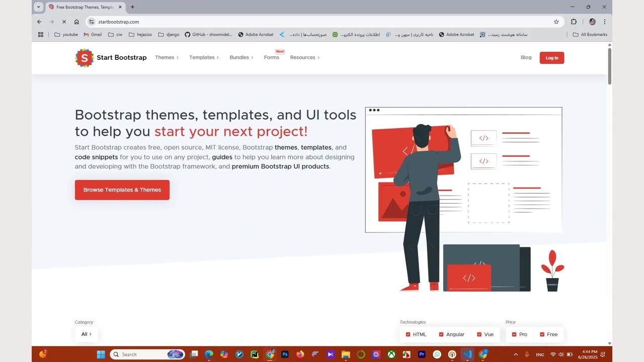Expand the Resources dropdown menu

pos(305,57)
